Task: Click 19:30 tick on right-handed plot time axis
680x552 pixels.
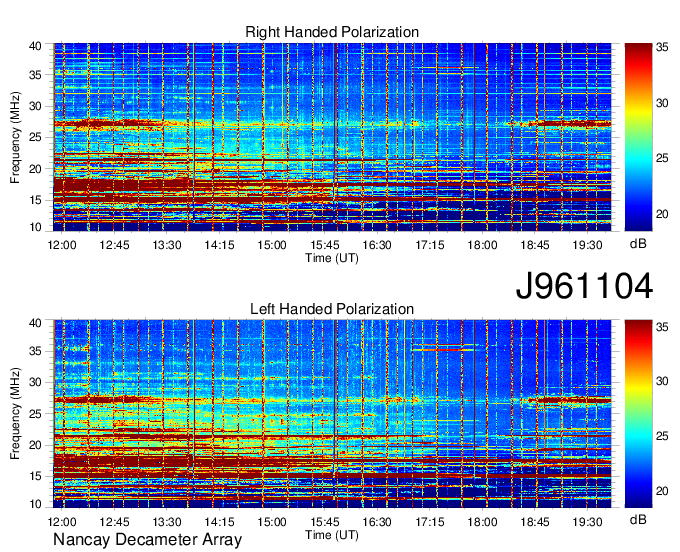Action: [x=588, y=245]
